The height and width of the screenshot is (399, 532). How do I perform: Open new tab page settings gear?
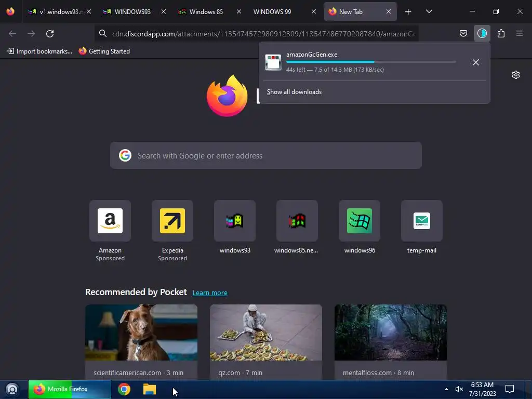click(516, 75)
